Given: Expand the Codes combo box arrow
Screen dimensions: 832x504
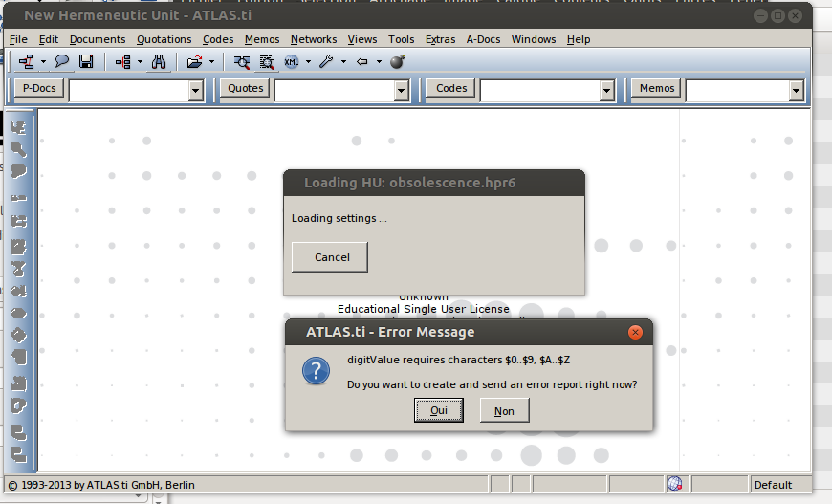Looking at the screenshot, I should 607,91.
